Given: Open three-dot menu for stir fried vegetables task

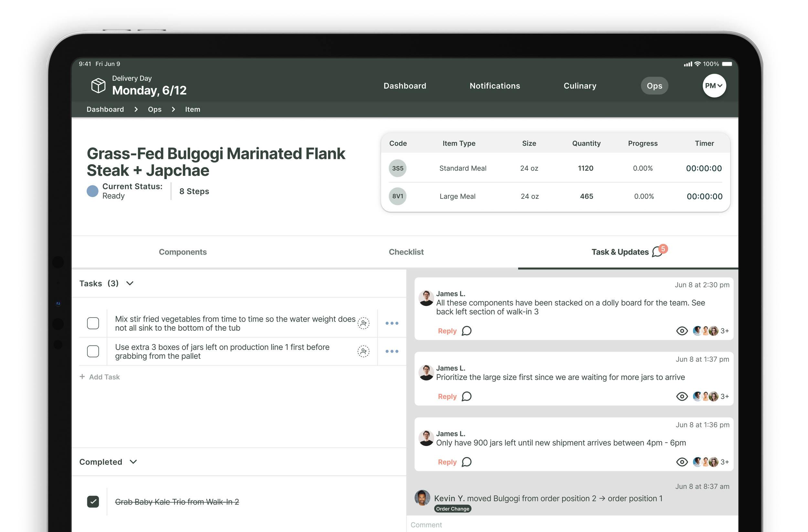Looking at the screenshot, I should (x=392, y=323).
